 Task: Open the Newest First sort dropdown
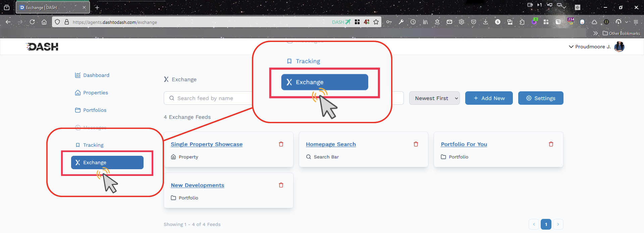click(x=434, y=98)
